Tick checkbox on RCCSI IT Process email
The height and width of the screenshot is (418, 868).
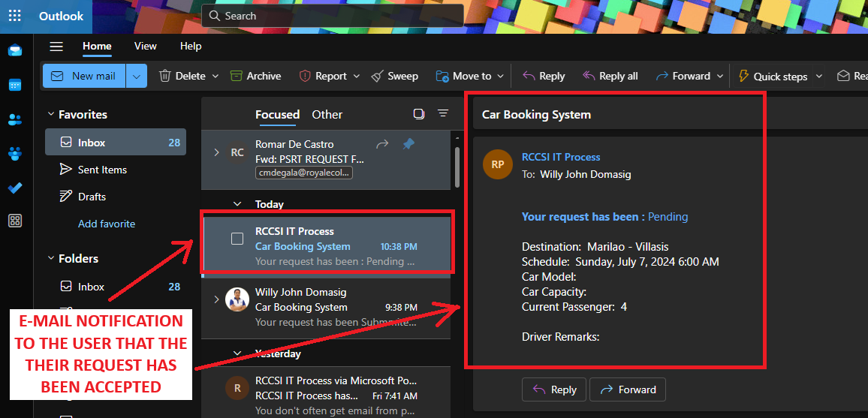pyautogui.click(x=237, y=239)
